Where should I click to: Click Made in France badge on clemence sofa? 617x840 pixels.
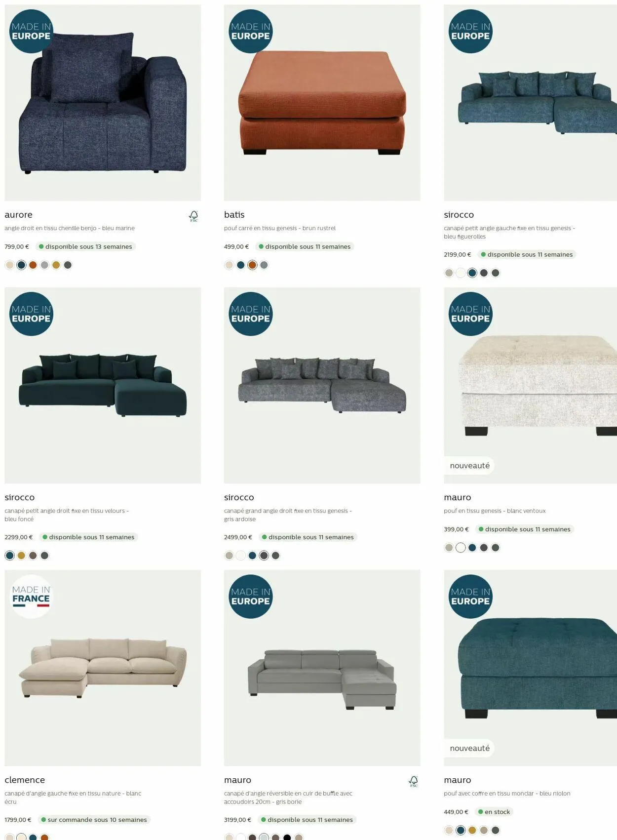[31, 597]
